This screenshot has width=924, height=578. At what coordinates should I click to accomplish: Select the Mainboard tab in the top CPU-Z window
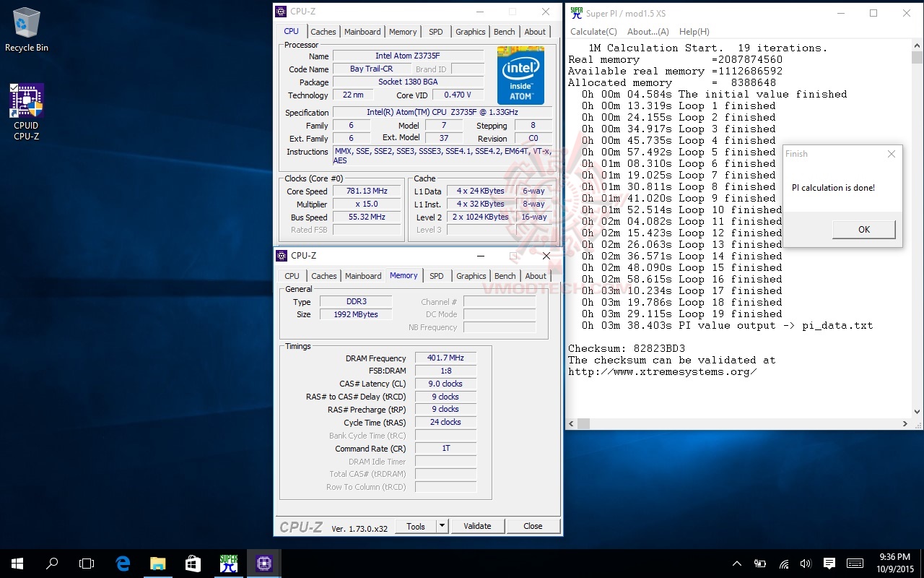(362, 32)
